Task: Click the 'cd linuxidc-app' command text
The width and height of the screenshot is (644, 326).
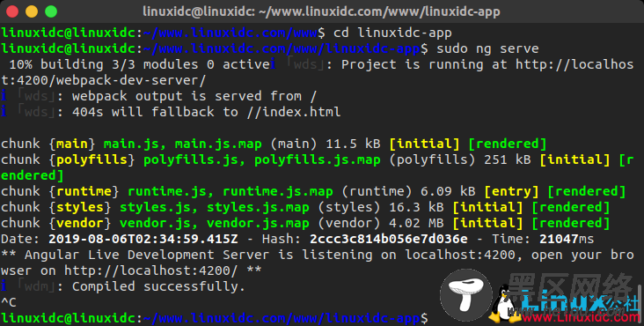Action: tap(392, 33)
